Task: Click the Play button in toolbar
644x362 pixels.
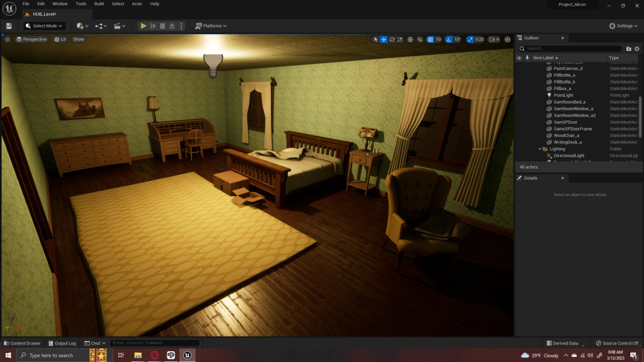Action: (x=143, y=26)
